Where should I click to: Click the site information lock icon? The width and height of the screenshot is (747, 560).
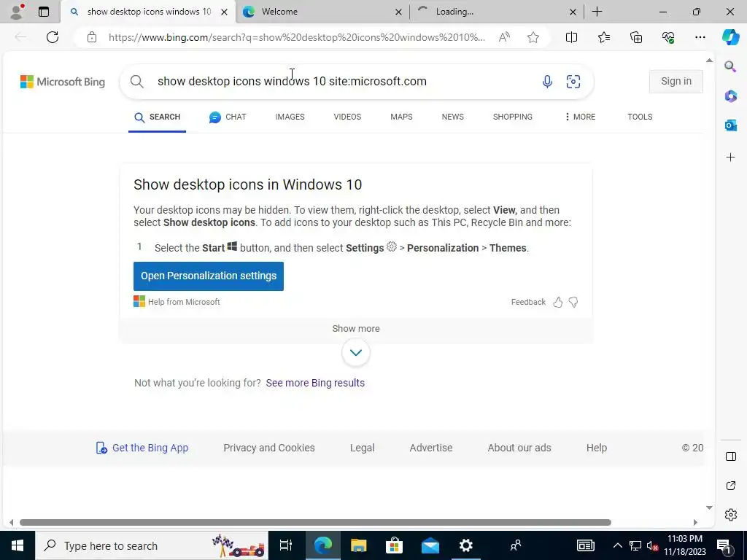[92, 37]
